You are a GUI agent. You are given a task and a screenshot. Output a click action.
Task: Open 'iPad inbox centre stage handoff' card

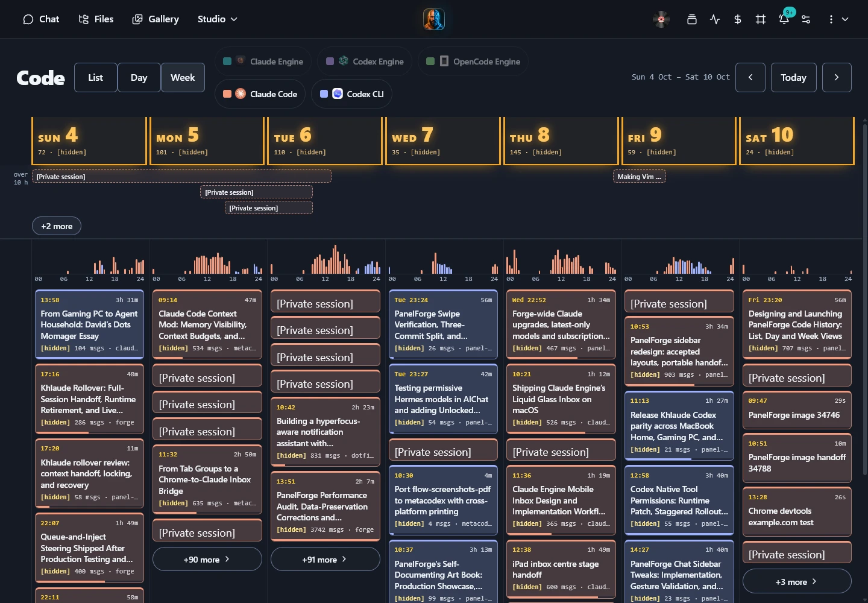[561, 569]
